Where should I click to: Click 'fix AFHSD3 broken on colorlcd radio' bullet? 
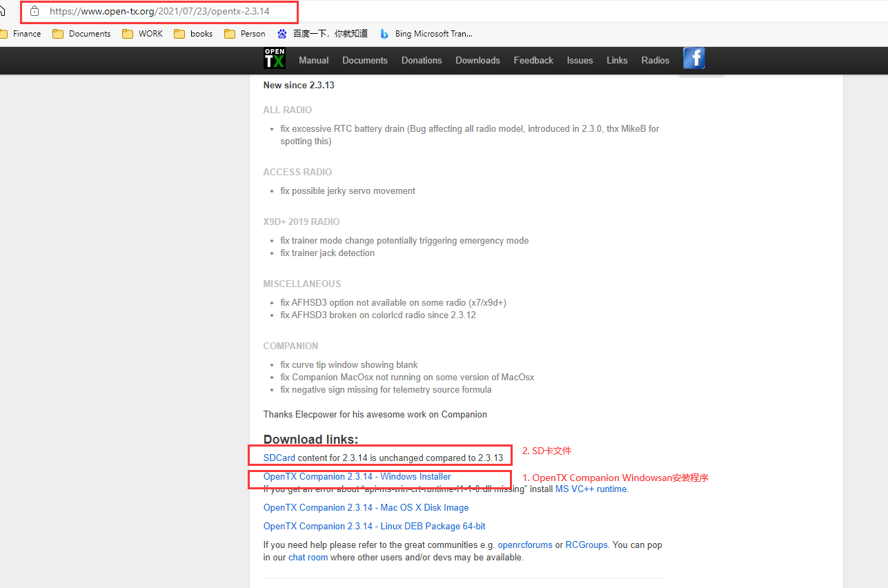point(378,315)
